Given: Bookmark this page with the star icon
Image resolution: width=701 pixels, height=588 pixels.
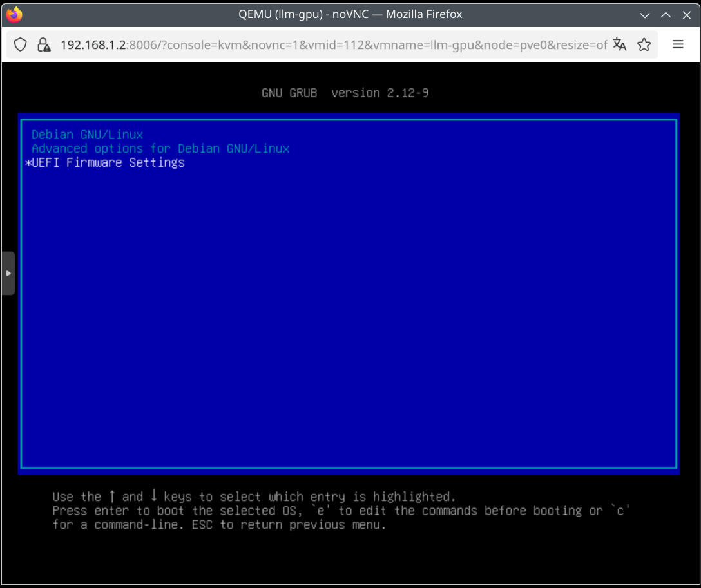Looking at the screenshot, I should [644, 44].
